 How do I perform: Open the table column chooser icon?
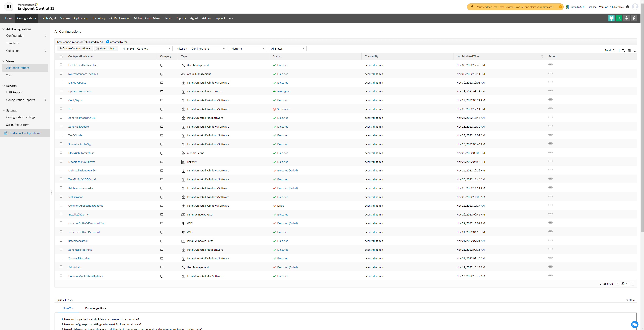(x=629, y=50)
